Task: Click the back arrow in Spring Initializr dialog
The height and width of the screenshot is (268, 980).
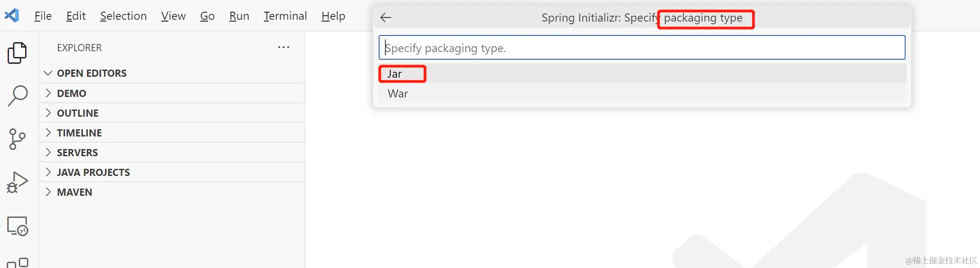Action: (386, 18)
